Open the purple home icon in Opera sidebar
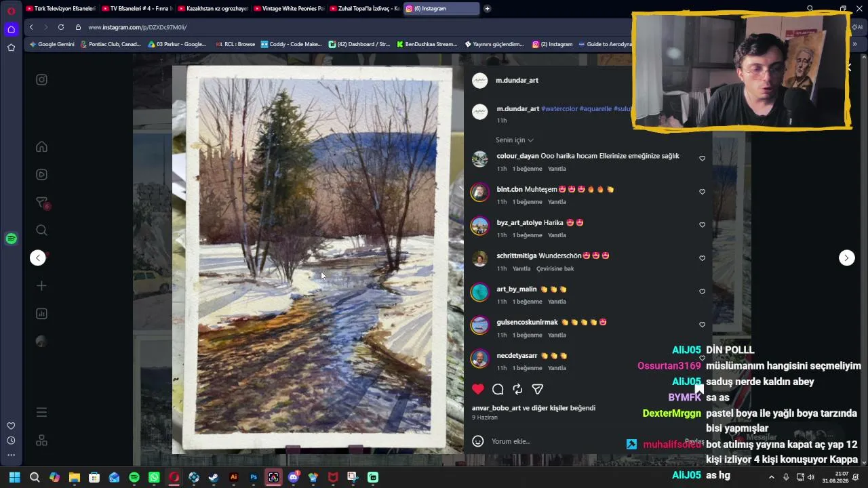868x488 pixels. [11, 29]
